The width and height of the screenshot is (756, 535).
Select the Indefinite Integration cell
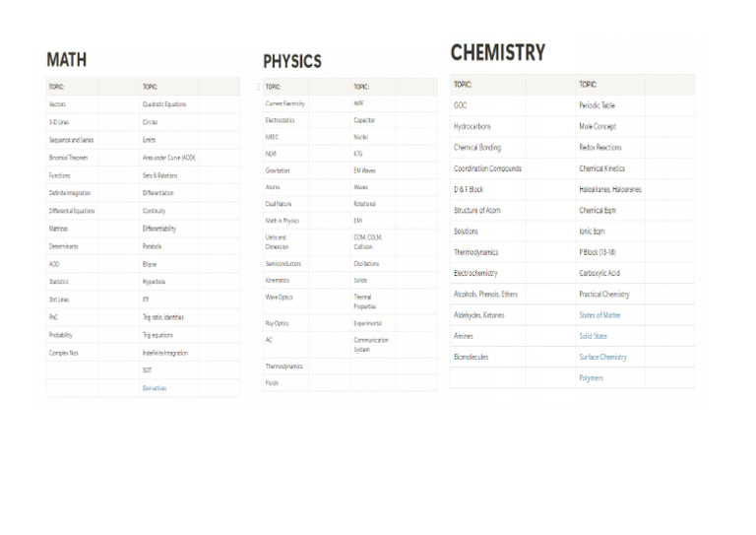[x=164, y=353]
